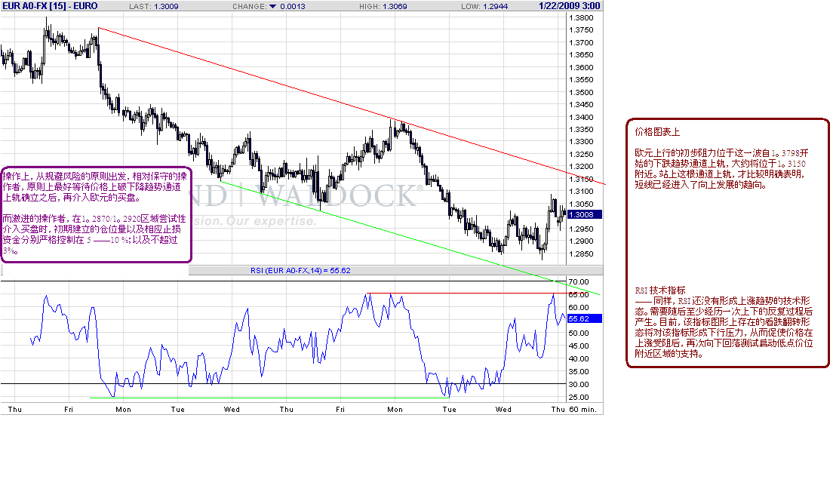
Task: Select the 1.2950 price axis label
Action: [x=581, y=229]
